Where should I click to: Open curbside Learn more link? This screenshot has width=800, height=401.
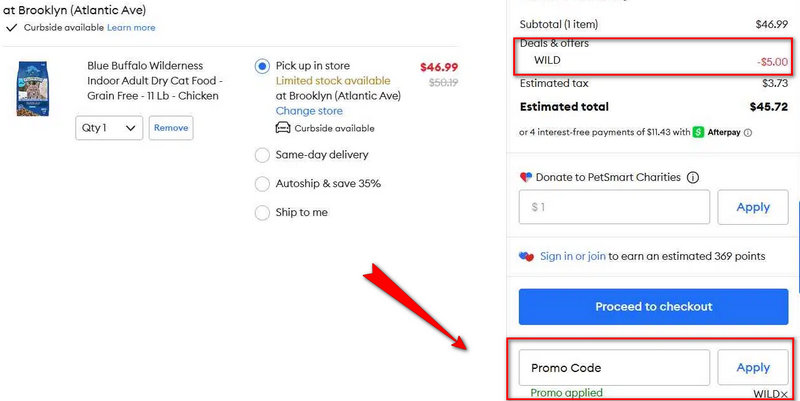[131, 28]
